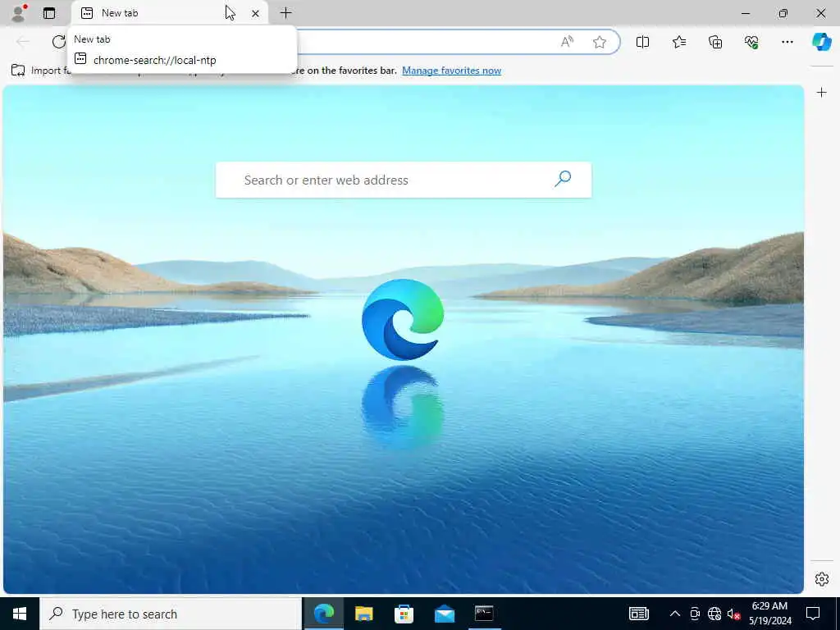Click the network globe tray icon
Screen dimensions: 840x630
[714, 614]
